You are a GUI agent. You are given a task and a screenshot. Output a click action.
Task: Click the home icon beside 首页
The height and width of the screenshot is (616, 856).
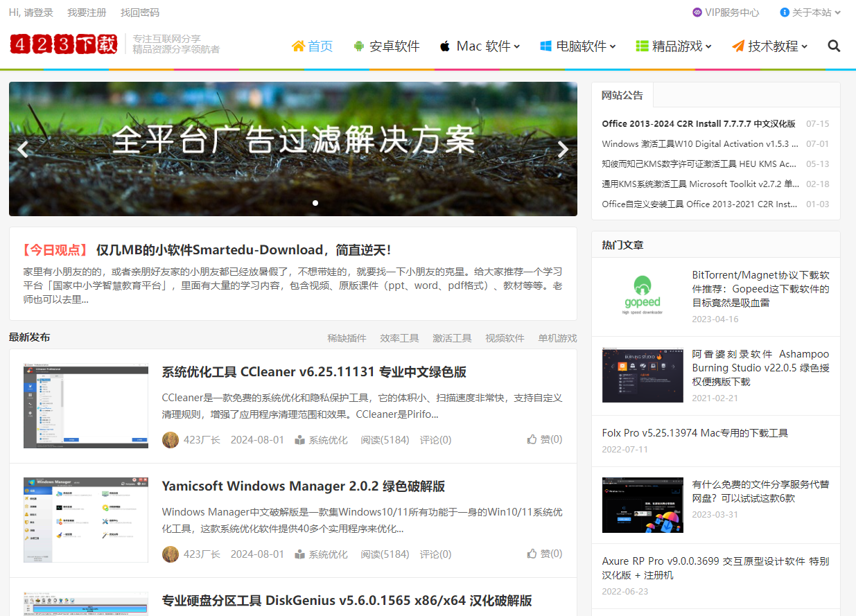[299, 46]
